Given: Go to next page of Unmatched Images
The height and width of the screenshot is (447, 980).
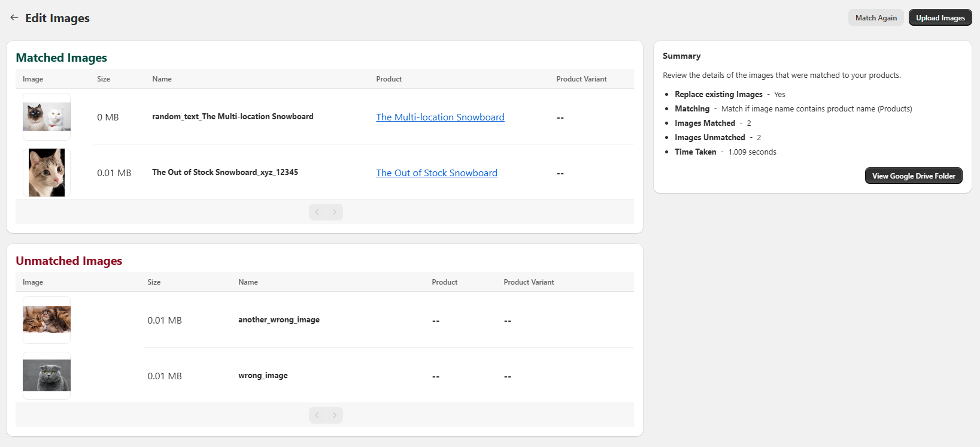Looking at the screenshot, I should 335,415.
